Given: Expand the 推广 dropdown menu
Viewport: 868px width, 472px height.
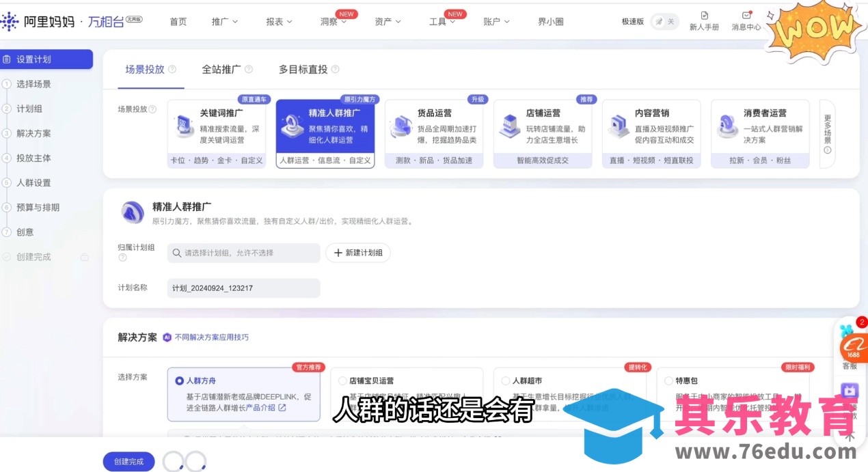Looking at the screenshot, I should 224,21.
